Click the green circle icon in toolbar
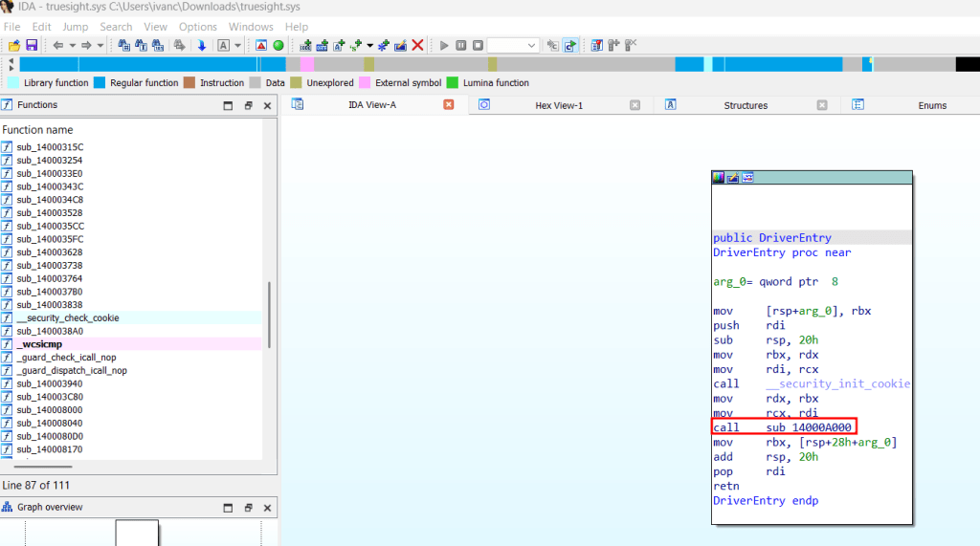The height and width of the screenshot is (546, 980). (x=278, y=45)
